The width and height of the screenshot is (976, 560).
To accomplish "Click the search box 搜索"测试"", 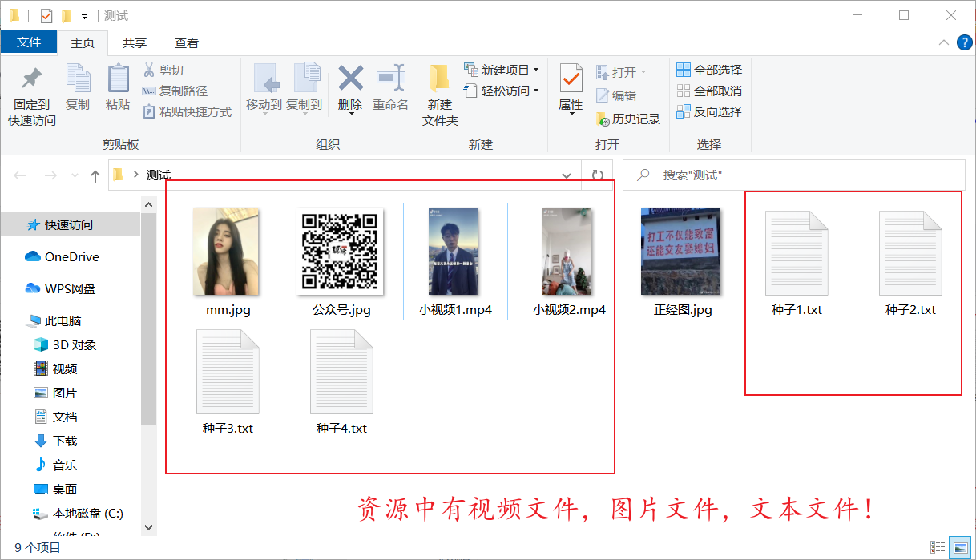I will (794, 175).
